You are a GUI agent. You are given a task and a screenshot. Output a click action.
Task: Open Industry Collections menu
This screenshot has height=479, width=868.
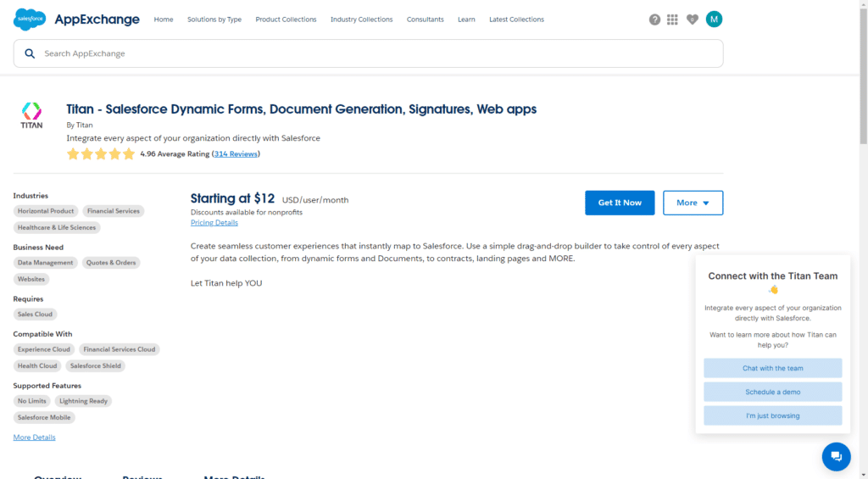click(362, 19)
